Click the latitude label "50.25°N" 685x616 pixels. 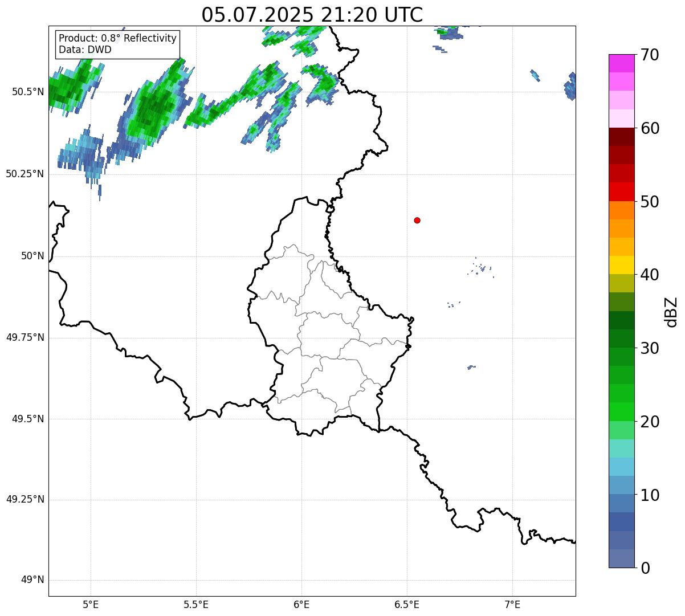tap(25, 174)
